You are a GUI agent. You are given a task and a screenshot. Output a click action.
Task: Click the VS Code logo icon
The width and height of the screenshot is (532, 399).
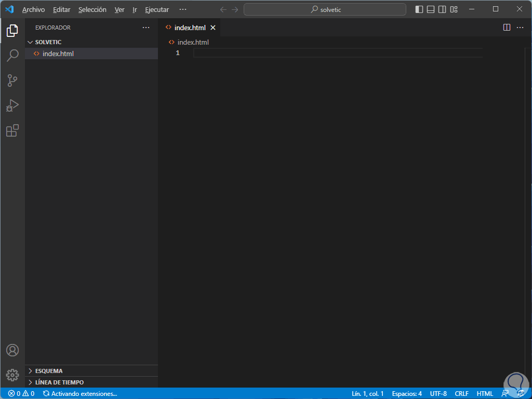(9, 9)
